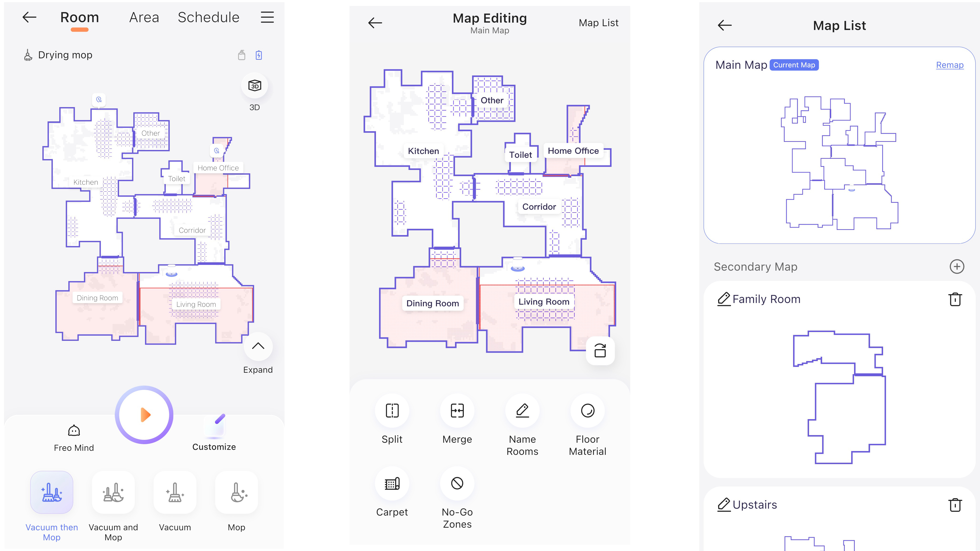980x551 pixels.
Task: Open the robot settings menu
Action: tap(267, 17)
